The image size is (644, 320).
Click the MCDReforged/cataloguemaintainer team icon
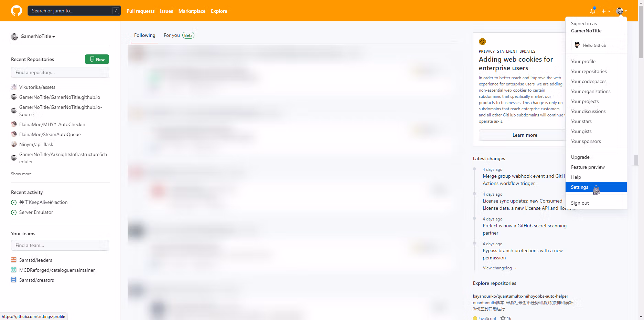14,270
